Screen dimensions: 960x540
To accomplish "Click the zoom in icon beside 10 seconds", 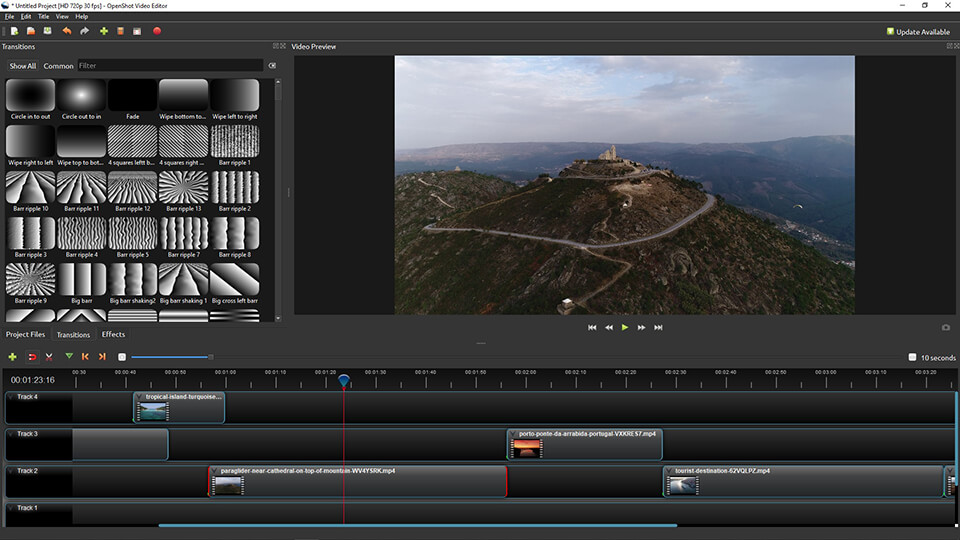I will tap(912, 358).
